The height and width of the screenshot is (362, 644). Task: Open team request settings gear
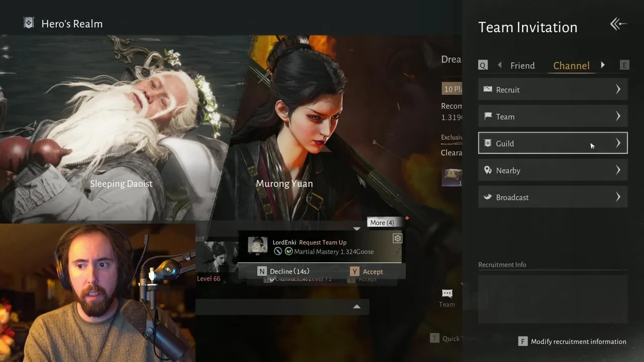397,238
